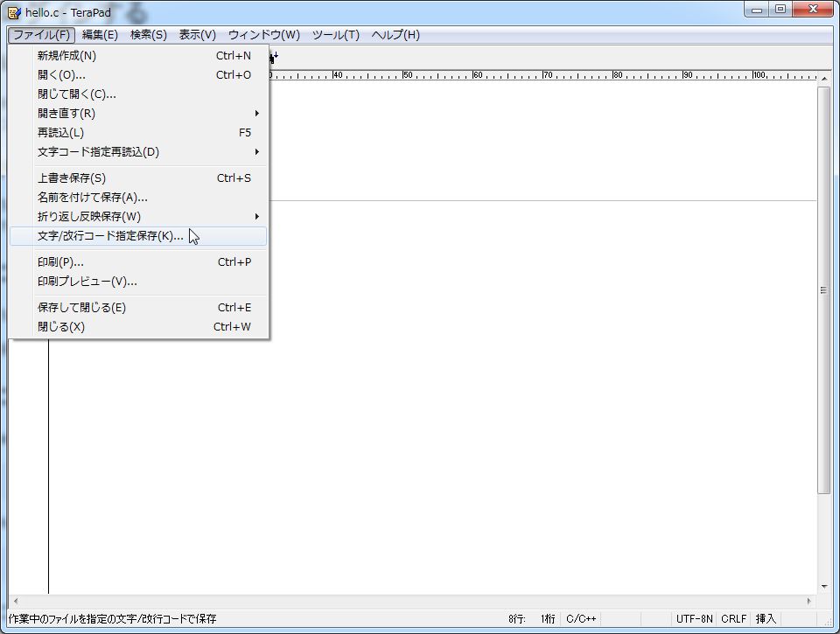840x634 pixels.
Task: Open the 検索(S) menu
Action: point(149,35)
